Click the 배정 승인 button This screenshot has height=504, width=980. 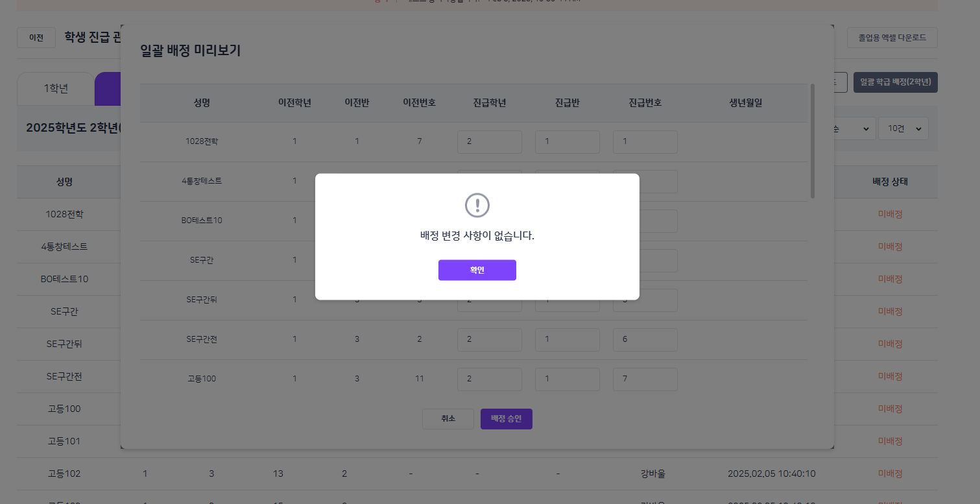(506, 419)
